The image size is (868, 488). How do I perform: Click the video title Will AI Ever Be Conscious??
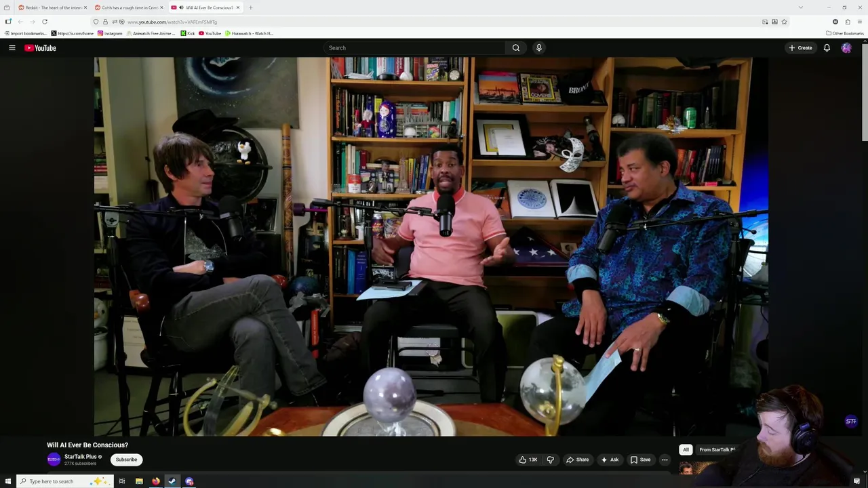[x=87, y=445]
